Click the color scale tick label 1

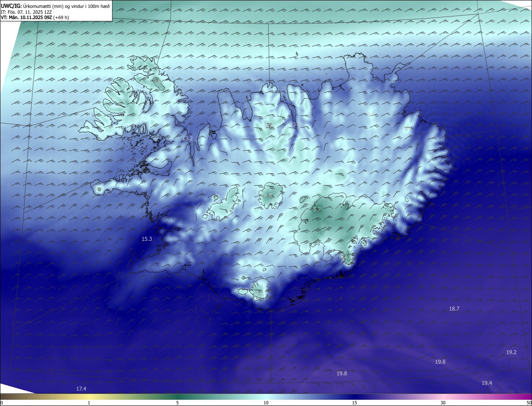(89, 403)
